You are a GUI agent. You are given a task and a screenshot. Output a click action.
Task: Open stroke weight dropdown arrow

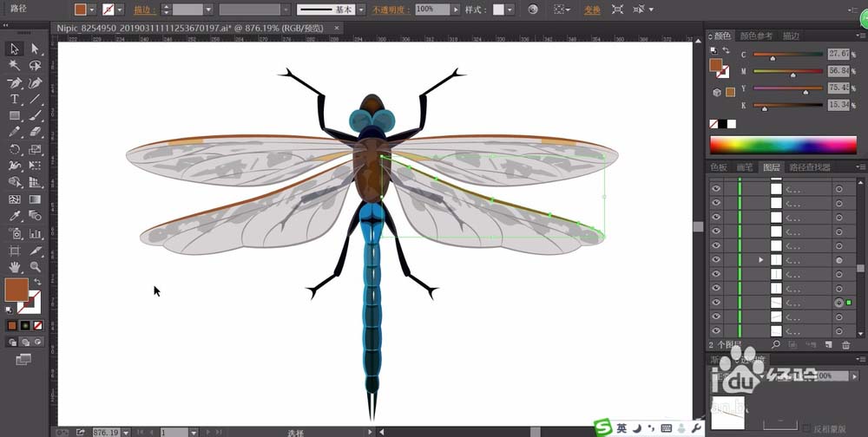point(208,10)
